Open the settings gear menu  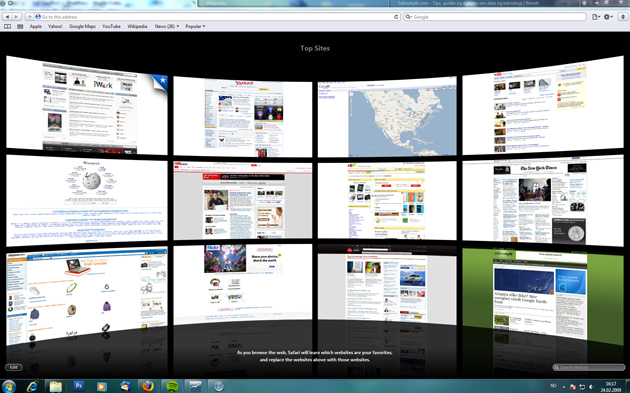click(608, 16)
